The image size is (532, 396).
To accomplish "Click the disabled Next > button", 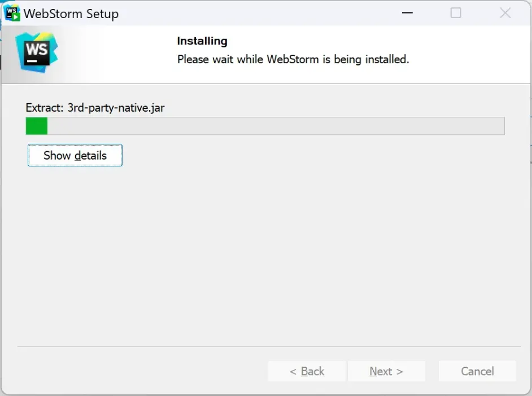I will click(386, 371).
